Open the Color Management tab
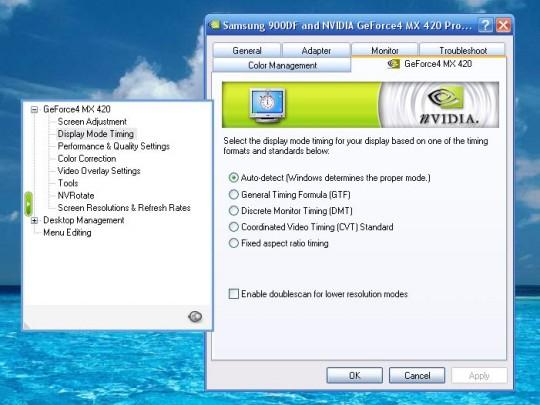The height and width of the screenshot is (405, 540). [282, 65]
